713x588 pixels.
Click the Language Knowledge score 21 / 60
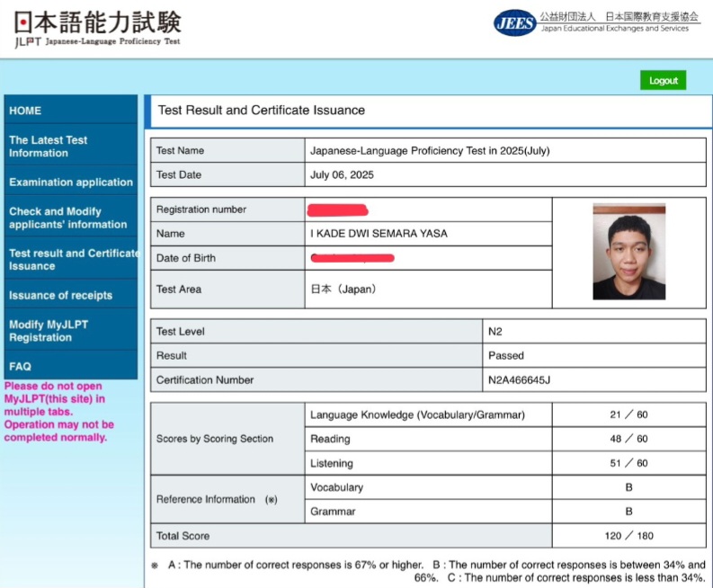click(x=628, y=414)
